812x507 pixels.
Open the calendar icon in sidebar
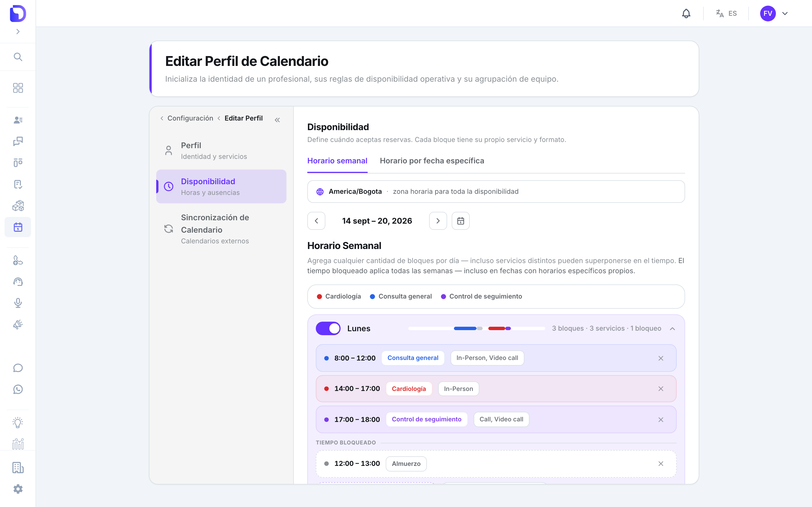point(18,227)
